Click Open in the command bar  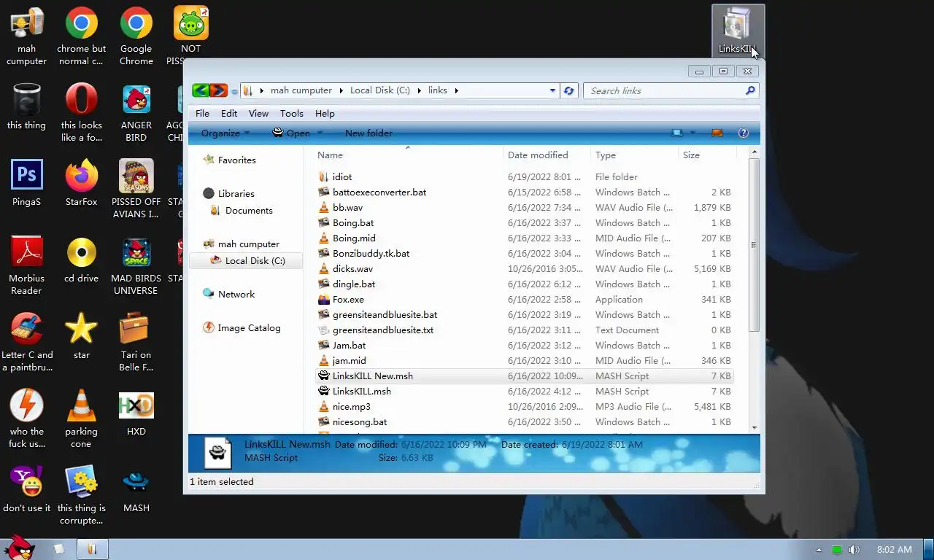(x=290, y=133)
